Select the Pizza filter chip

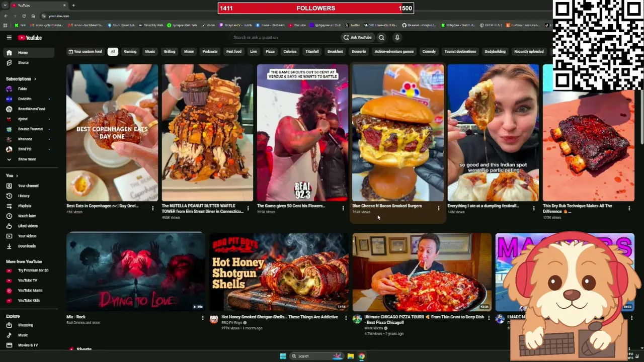click(x=270, y=51)
